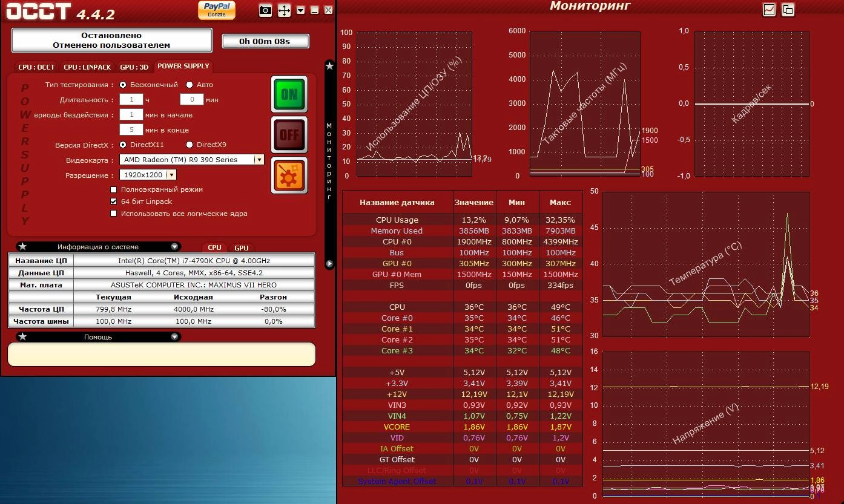
Task: Click the Значение column header
Action: click(x=474, y=203)
